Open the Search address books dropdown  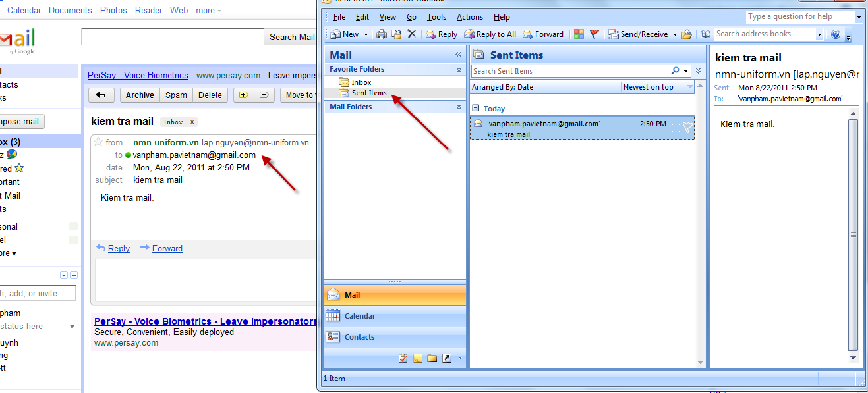coord(820,34)
